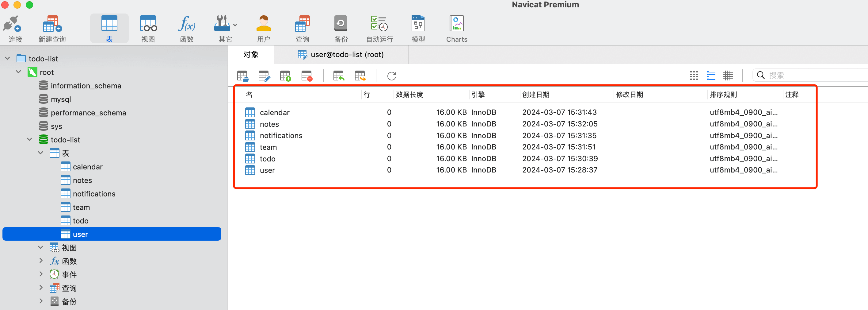Select the Function f(x) toolbar icon
Image resolution: width=868 pixels, height=310 pixels.
pyautogui.click(x=186, y=25)
